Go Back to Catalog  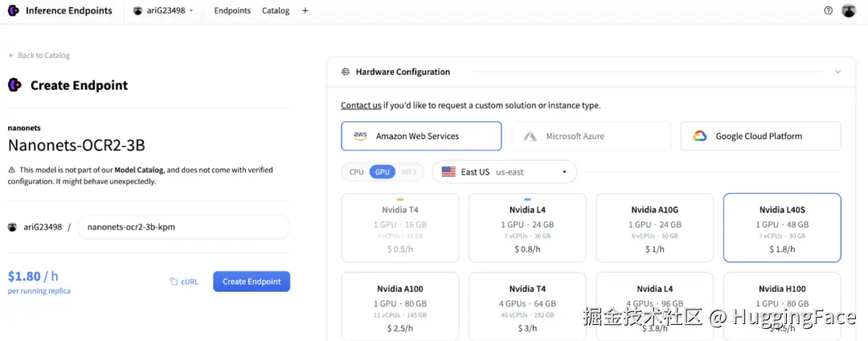39,55
